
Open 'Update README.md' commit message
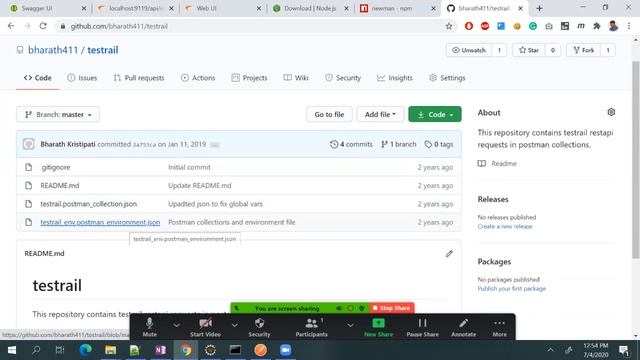coord(200,186)
